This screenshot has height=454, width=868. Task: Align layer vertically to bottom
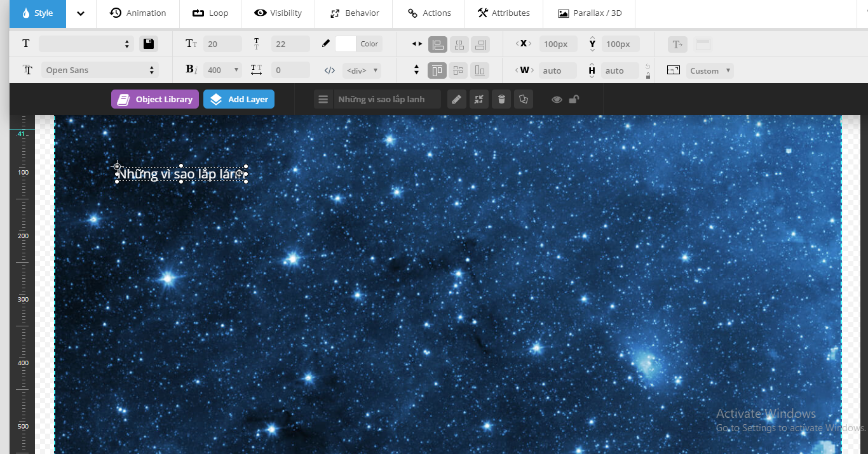(480, 70)
